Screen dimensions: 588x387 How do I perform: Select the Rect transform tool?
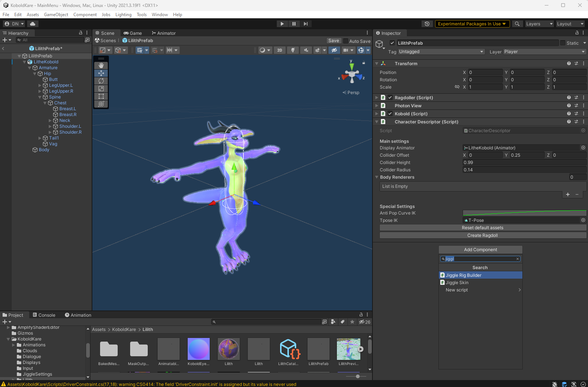[101, 96]
